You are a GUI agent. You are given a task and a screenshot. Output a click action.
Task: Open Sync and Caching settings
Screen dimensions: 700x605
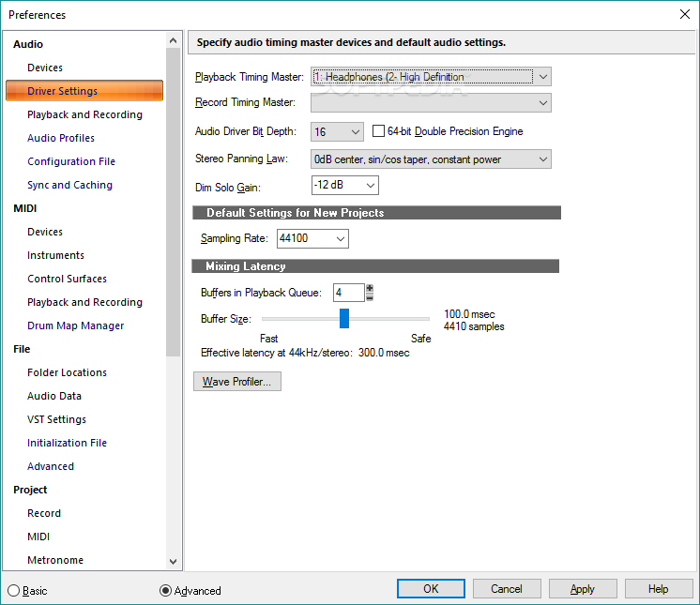pyautogui.click(x=69, y=185)
